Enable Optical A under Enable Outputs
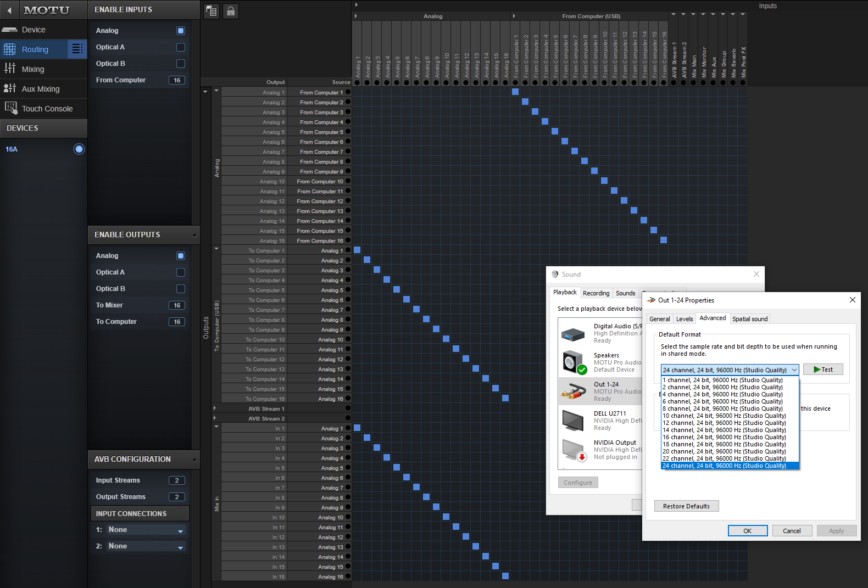The width and height of the screenshot is (868, 588). click(181, 272)
